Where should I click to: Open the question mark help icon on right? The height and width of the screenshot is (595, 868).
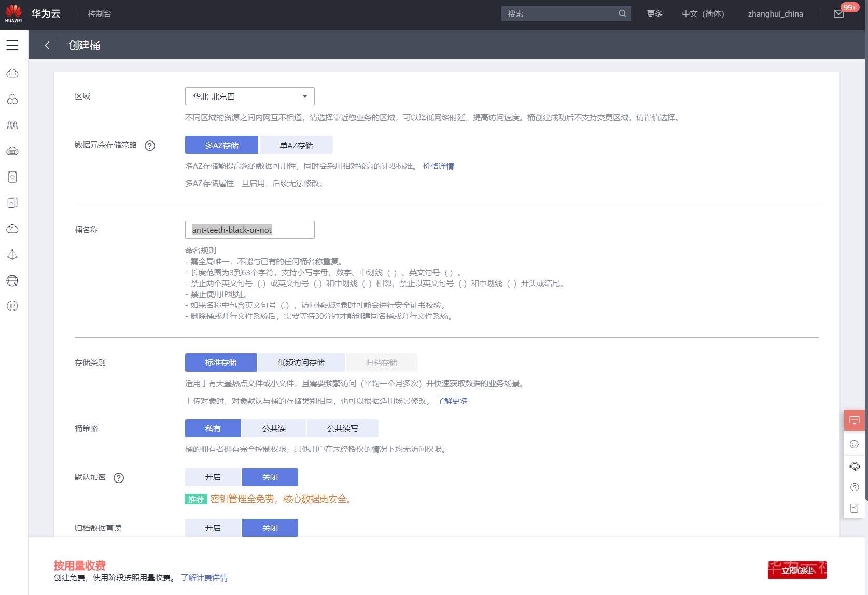pyautogui.click(x=855, y=487)
